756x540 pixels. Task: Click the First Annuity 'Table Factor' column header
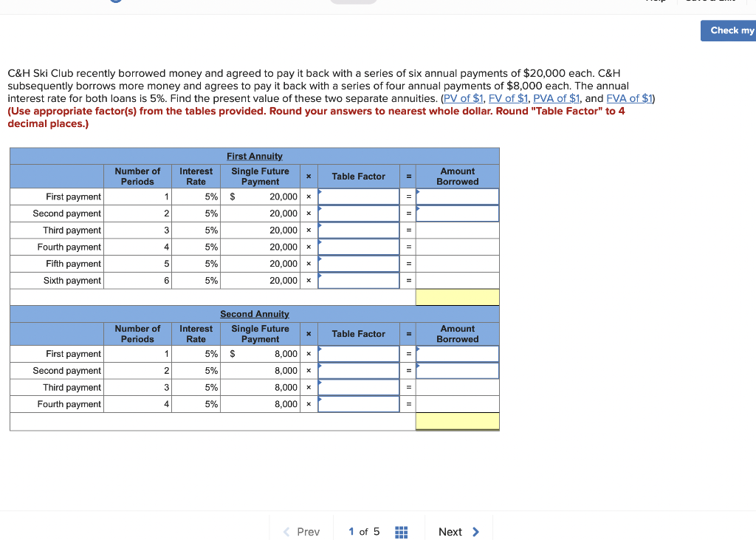coord(359,176)
